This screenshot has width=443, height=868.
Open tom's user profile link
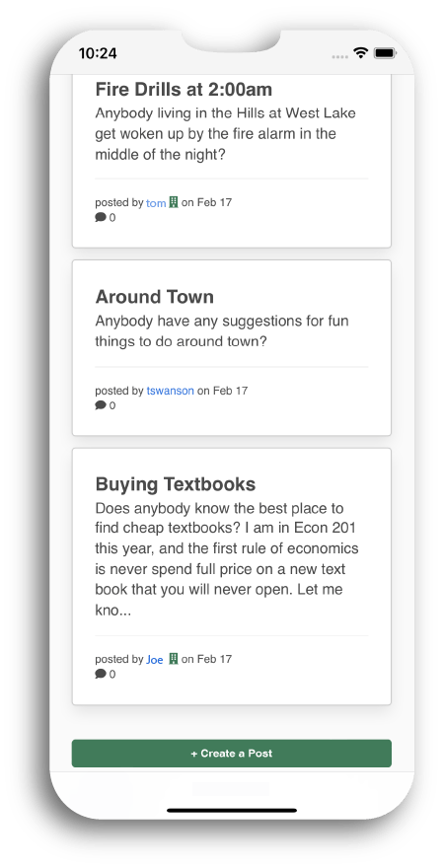point(156,202)
